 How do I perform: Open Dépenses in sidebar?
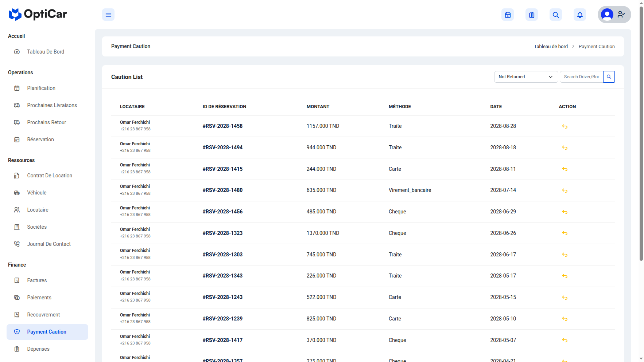[47, 349]
